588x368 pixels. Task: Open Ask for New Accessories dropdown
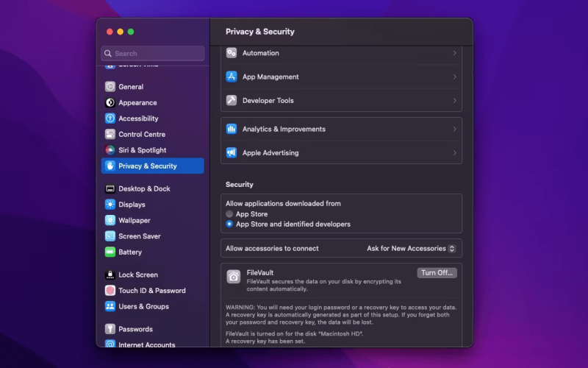[411, 248]
